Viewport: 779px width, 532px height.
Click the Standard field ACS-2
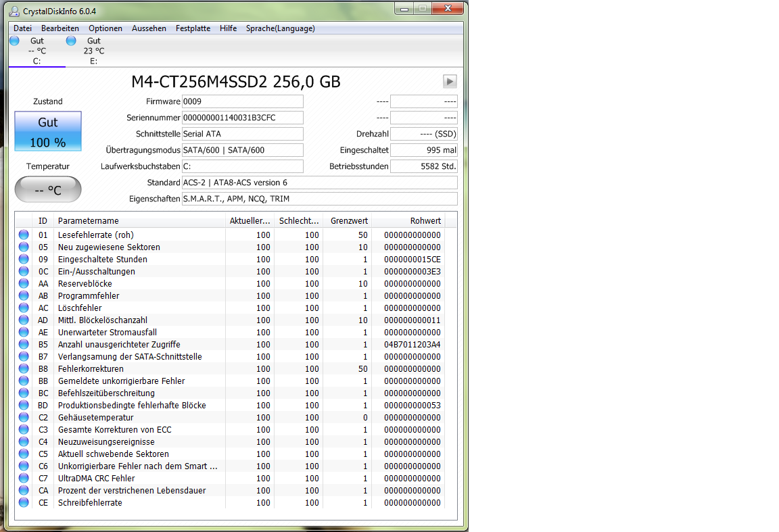click(319, 183)
